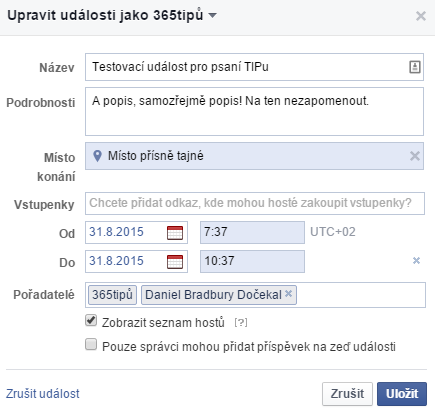Click the Místo konání location field
The height and width of the screenshot is (417, 435).
click(254, 156)
